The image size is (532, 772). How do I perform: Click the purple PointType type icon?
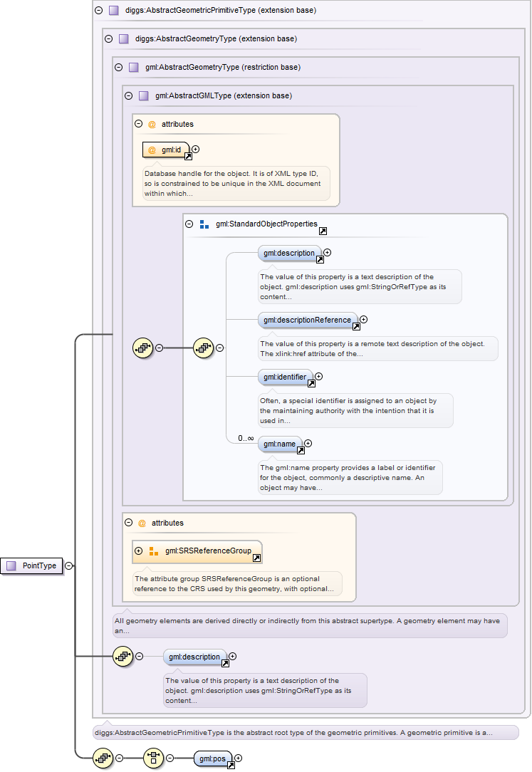point(11,565)
